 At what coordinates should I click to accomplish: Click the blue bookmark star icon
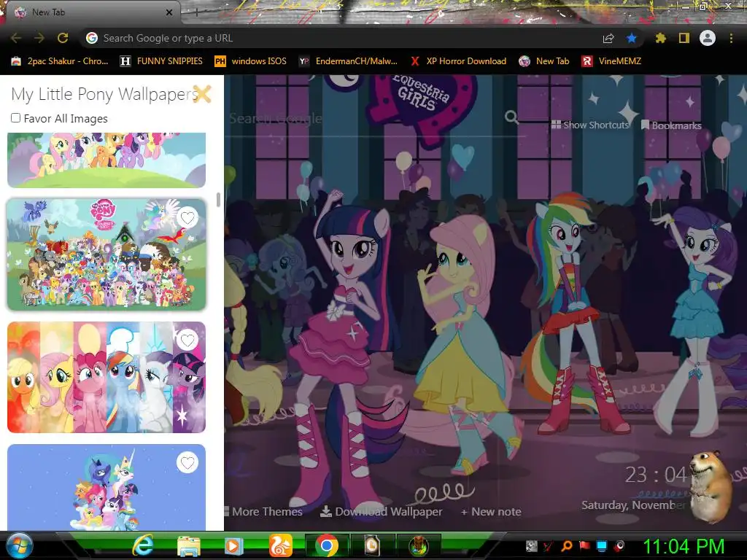click(632, 38)
